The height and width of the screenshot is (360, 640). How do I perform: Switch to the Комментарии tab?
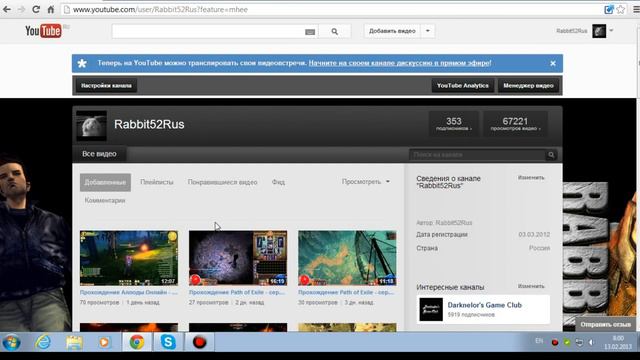coord(105,200)
